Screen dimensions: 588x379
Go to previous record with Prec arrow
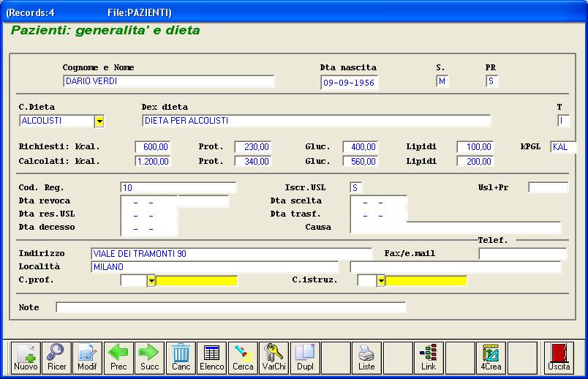click(118, 358)
